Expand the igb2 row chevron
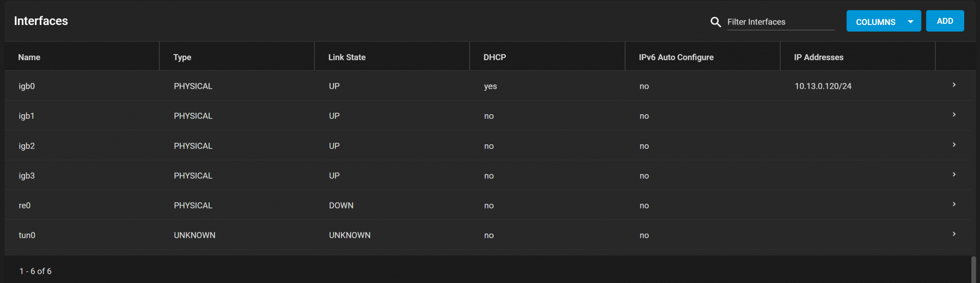 pyautogui.click(x=954, y=144)
